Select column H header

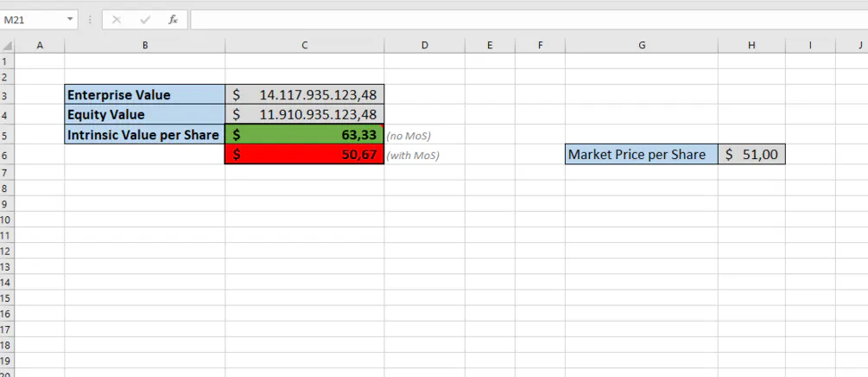coord(751,46)
